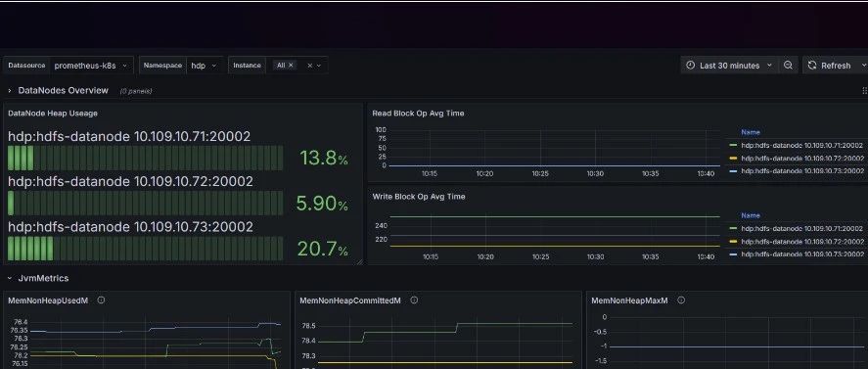
Task: Show info for MemNonHeapUsedM panel
Action: (102, 300)
